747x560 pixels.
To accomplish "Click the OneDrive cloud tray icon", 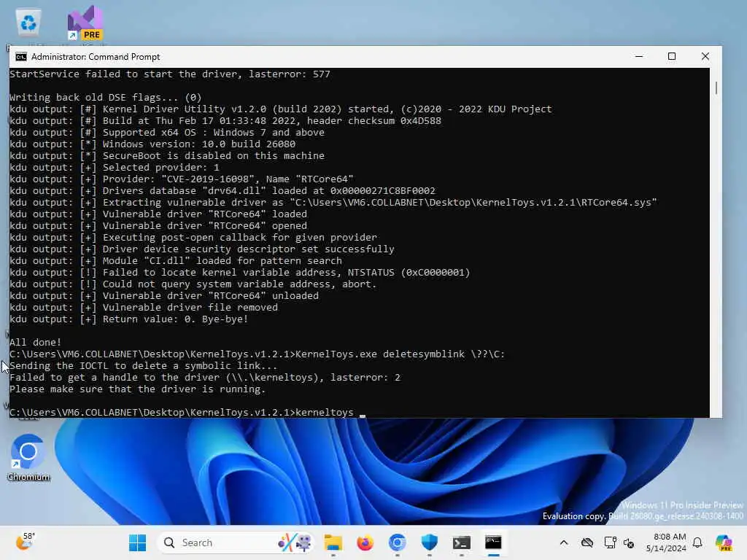I will click(587, 542).
